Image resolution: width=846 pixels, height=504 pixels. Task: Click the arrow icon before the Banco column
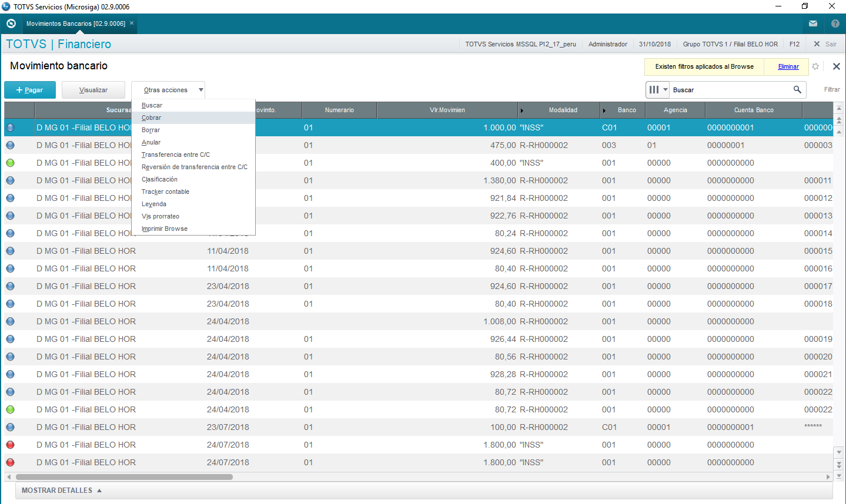click(604, 110)
